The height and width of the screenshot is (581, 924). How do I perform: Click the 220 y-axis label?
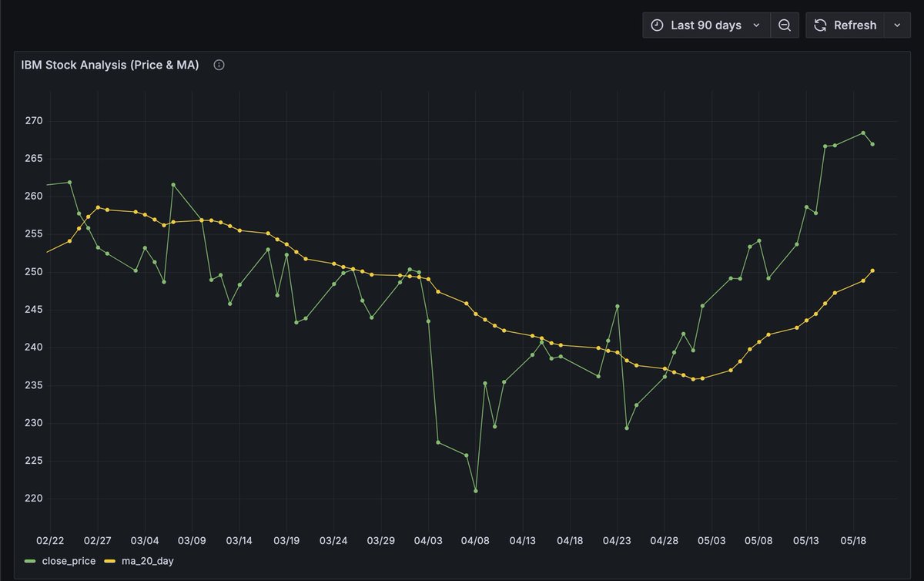pyautogui.click(x=34, y=499)
